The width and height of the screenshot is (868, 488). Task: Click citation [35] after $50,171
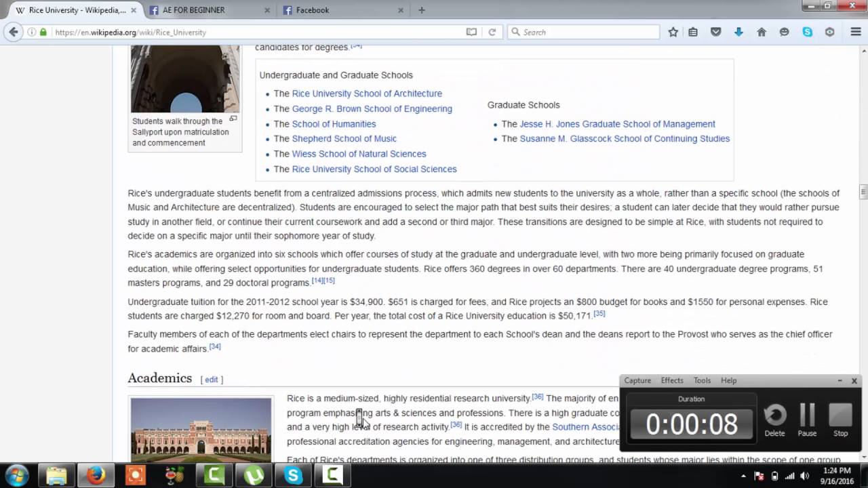599,314
